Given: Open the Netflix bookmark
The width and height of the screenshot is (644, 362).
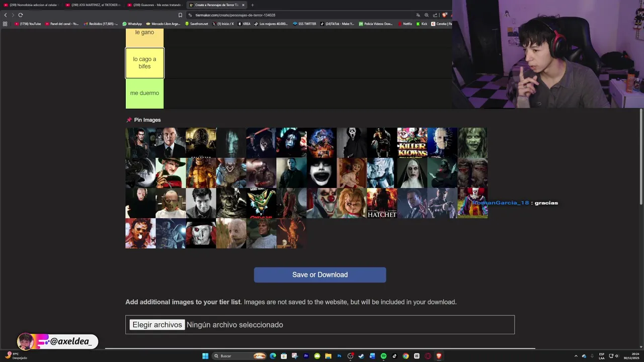Looking at the screenshot, I should pyautogui.click(x=405, y=24).
